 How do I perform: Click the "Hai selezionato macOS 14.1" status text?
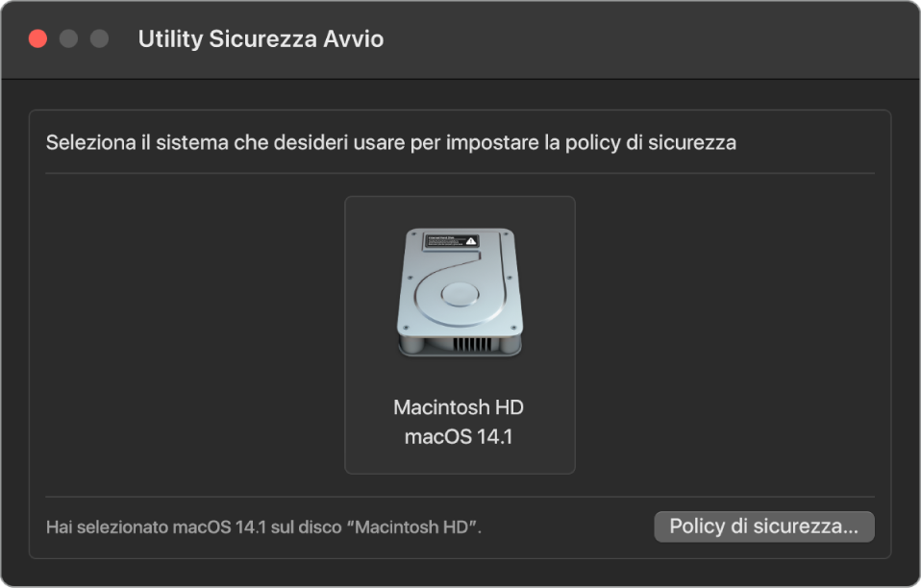point(263,527)
